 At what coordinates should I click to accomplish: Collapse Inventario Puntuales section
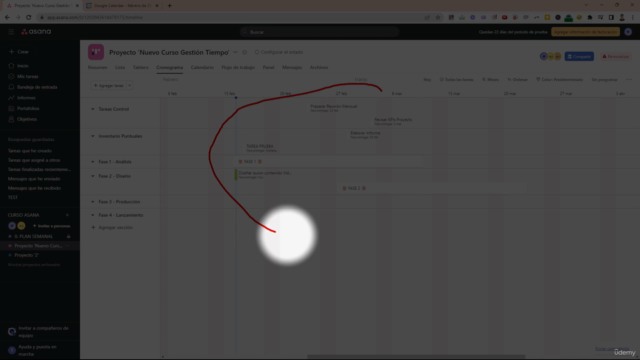tap(93, 136)
